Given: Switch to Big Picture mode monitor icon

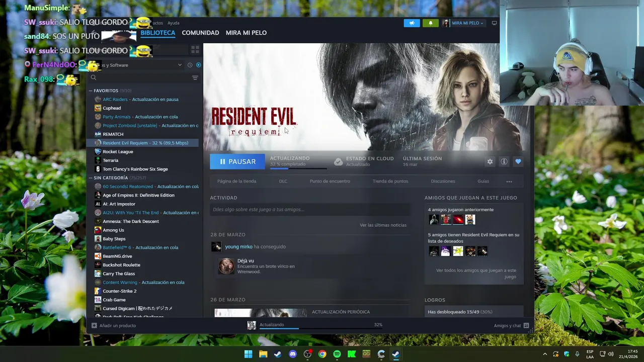Looking at the screenshot, I should (x=494, y=23).
